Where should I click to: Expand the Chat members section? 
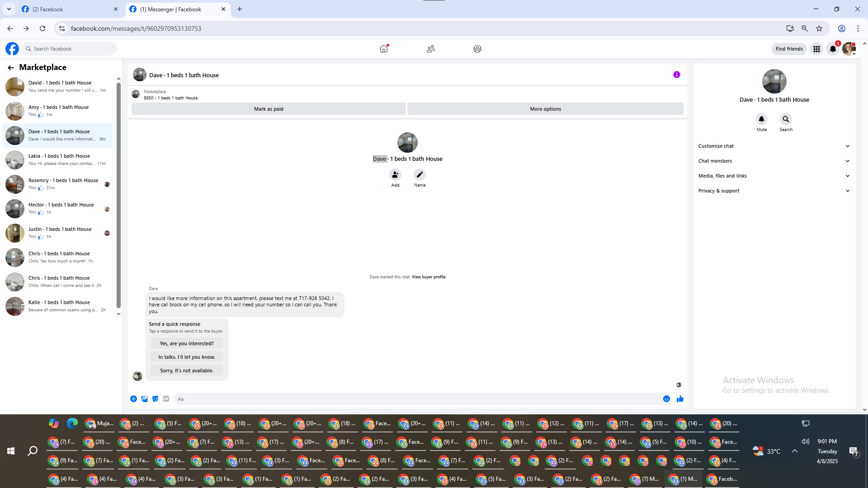click(x=774, y=161)
